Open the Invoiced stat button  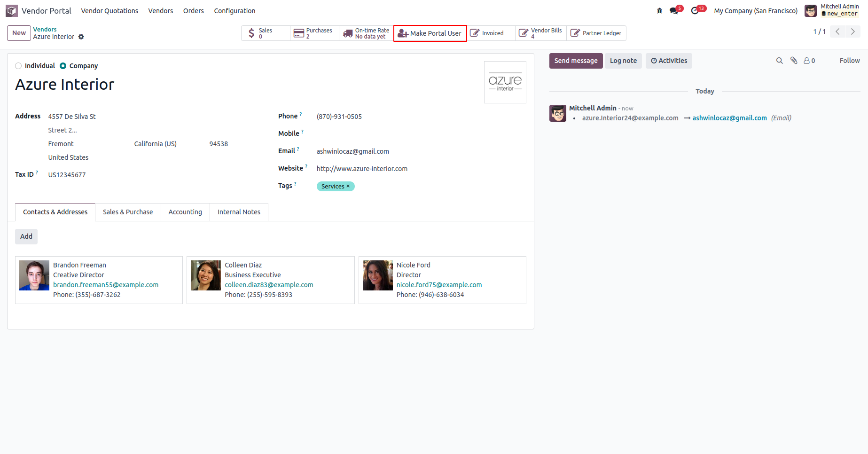click(x=491, y=33)
